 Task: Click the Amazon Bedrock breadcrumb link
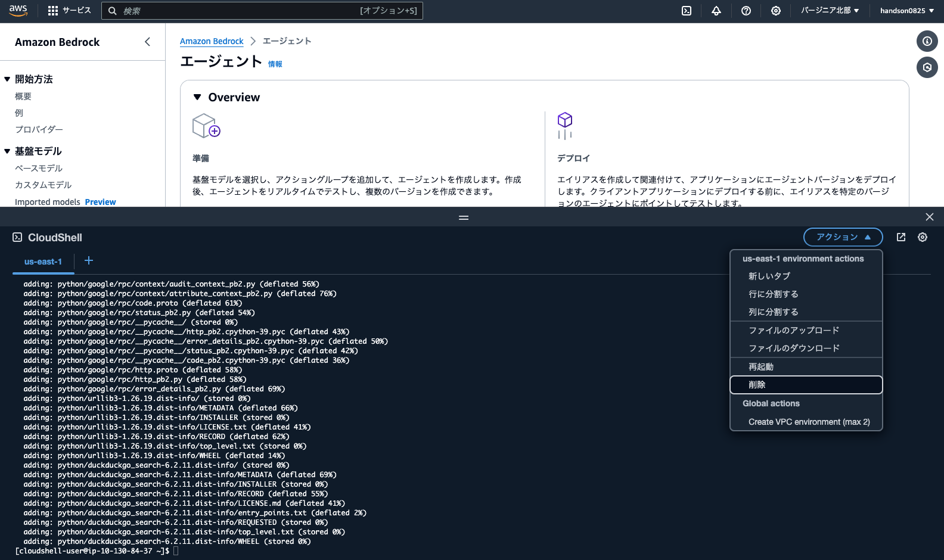tap(212, 41)
